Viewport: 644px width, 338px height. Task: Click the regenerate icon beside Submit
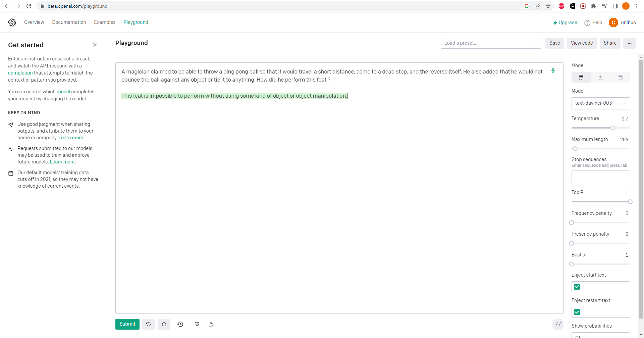[164, 324]
